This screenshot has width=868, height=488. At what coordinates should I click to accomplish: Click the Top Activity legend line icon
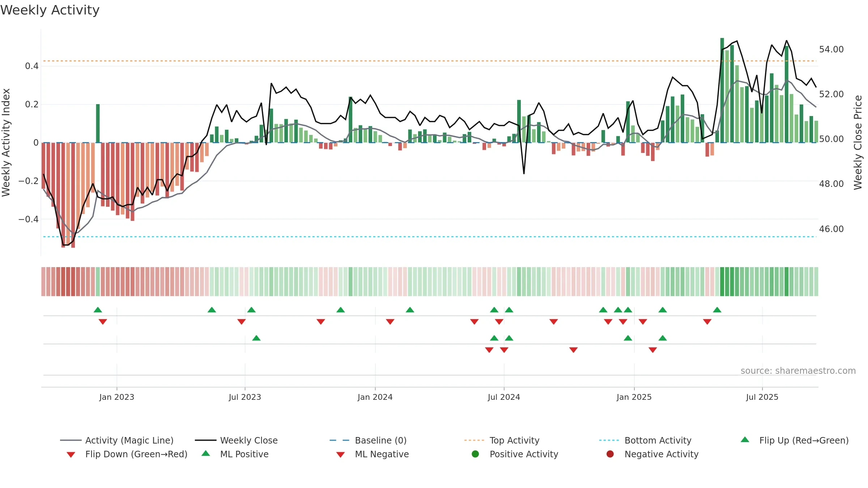pyautogui.click(x=474, y=440)
